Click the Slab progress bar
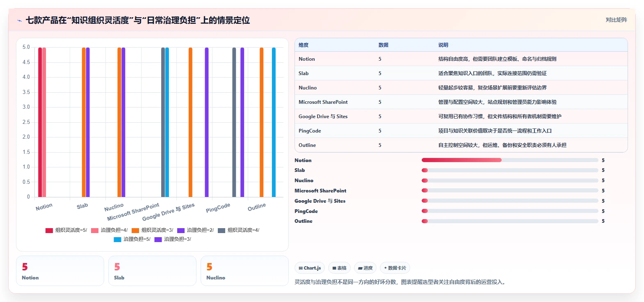The width and height of the screenshot is (644, 302). [510, 170]
